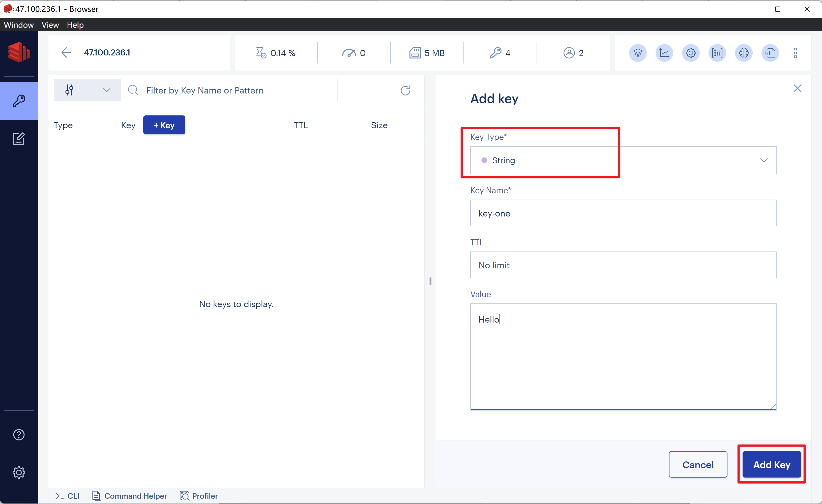Click the Cancel button
This screenshot has width=822, height=504.
click(x=698, y=464)
